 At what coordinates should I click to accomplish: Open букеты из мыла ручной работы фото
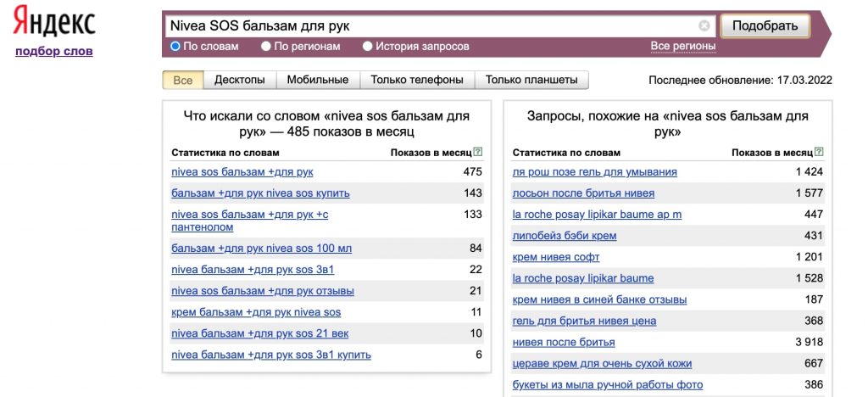click(x=608, y=384)
